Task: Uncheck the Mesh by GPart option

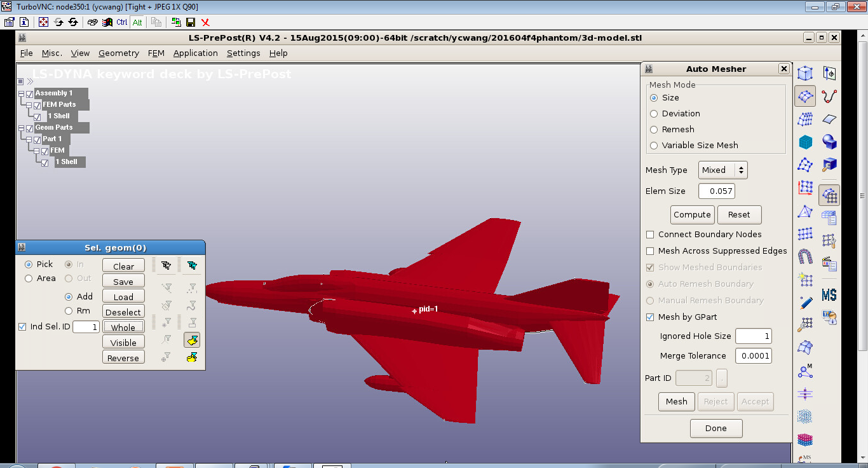Action: (650, 317)
